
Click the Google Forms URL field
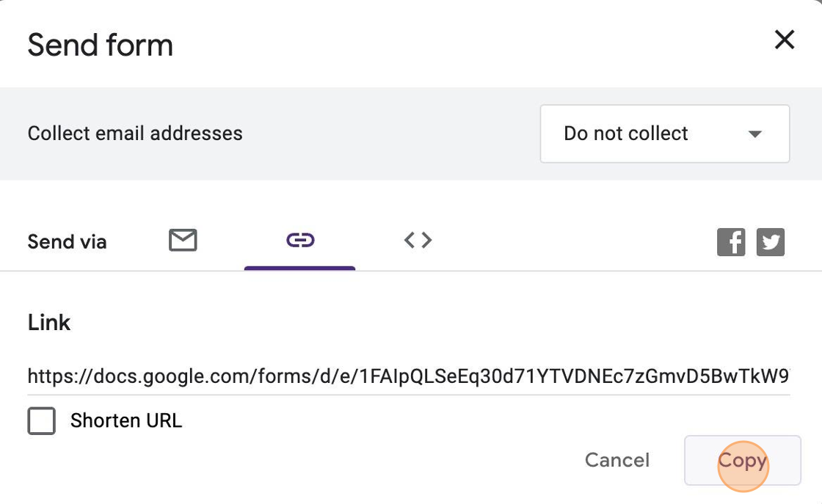(408, 377)
